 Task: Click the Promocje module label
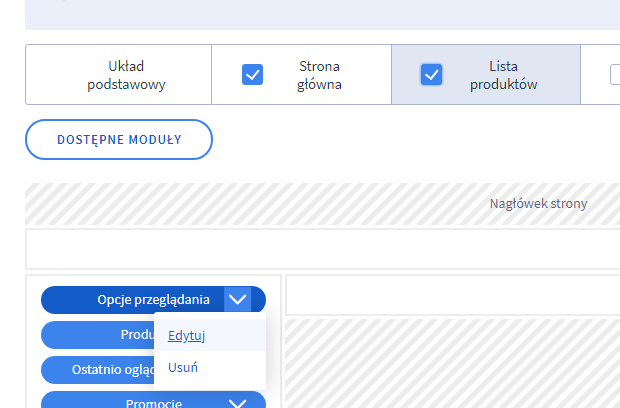click(x=153, y=403)
